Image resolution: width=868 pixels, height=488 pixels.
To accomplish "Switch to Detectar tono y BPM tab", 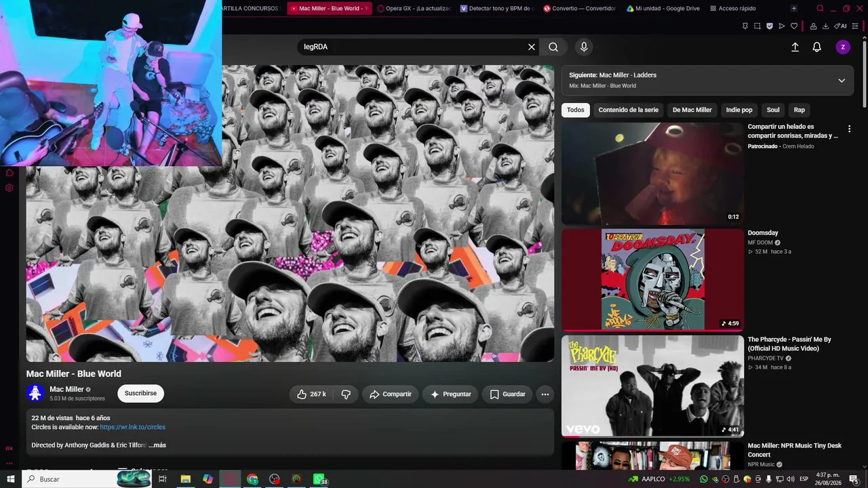I will (497, 8).
